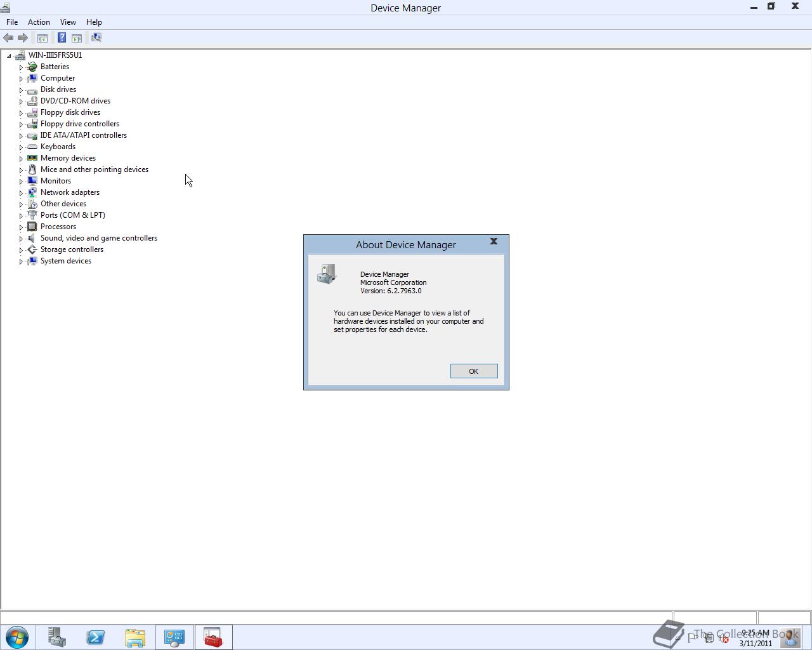Click the Mice and other pointing devices icon
812x650 pixels.
point(32,169)
